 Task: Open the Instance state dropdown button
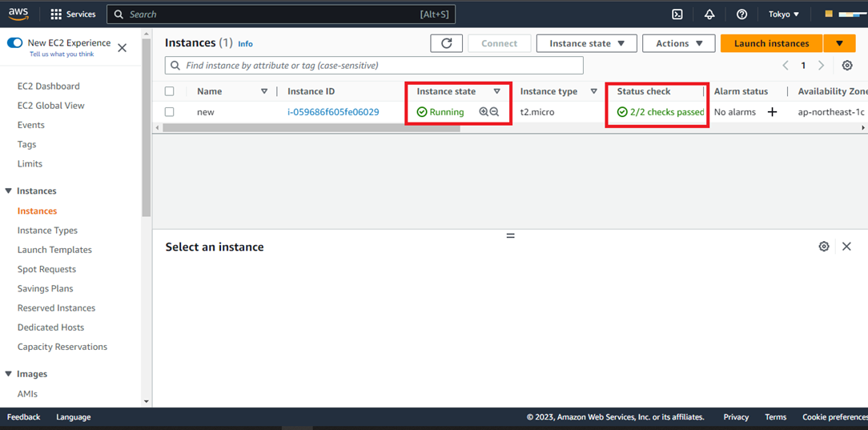point(586,43)
